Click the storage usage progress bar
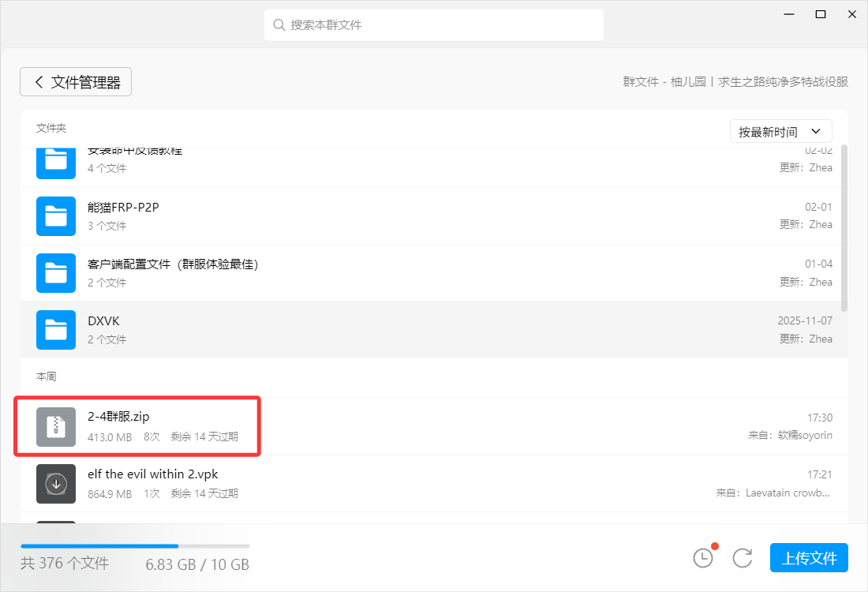The height and width of the screenshot is (592, 868). coord(135,545)
